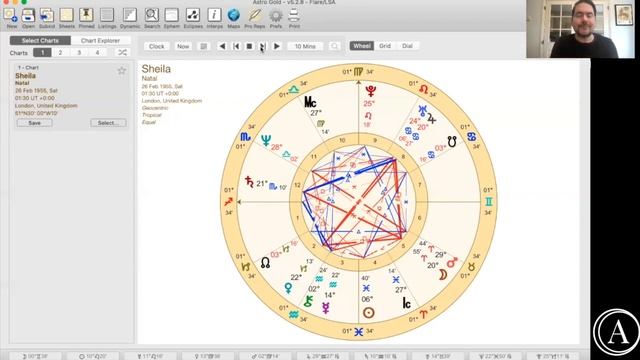Click the shuffle charts icon

(x=122, y=52)
